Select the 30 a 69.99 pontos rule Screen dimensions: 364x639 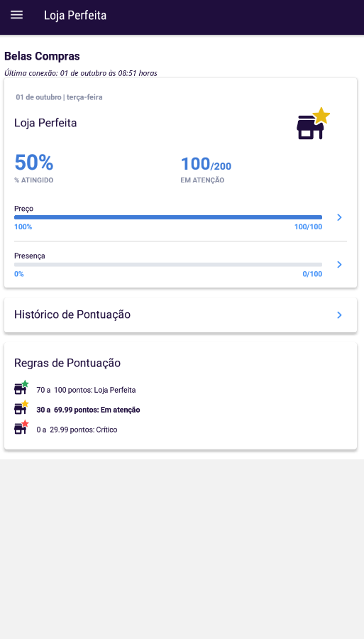[88, 410]
